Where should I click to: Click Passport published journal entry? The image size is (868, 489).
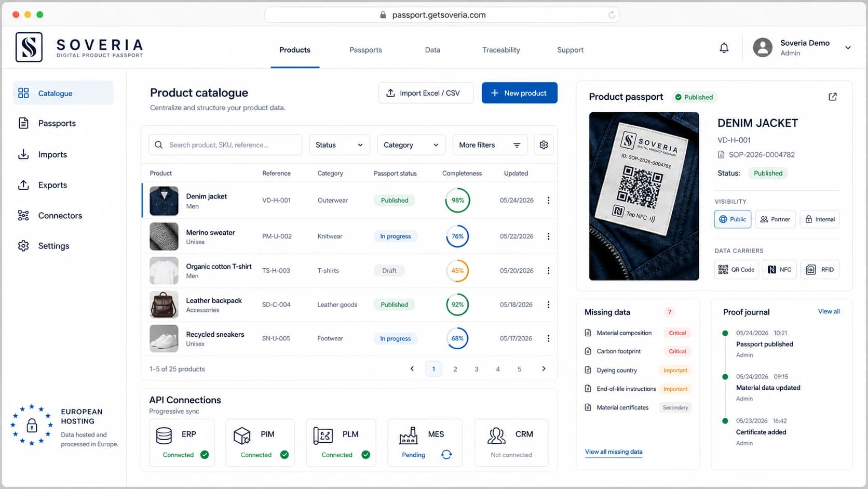[764, 343]
